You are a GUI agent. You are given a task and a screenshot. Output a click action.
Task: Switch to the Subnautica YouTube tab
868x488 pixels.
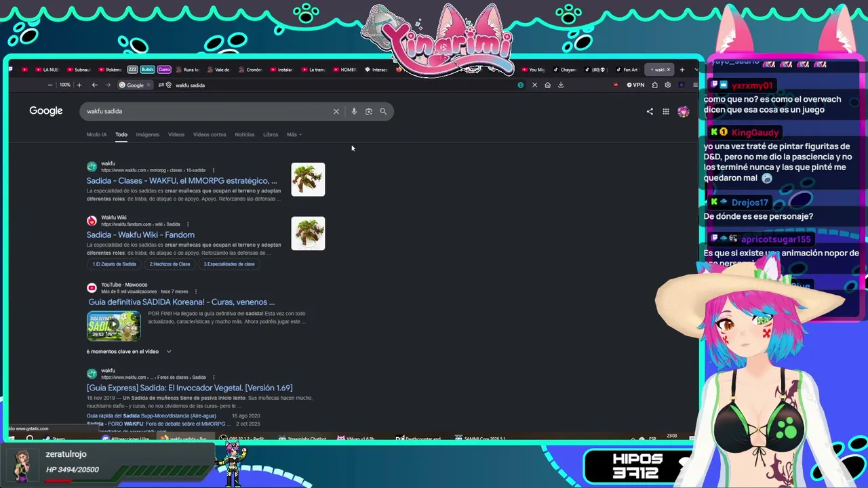click(78, 70)
